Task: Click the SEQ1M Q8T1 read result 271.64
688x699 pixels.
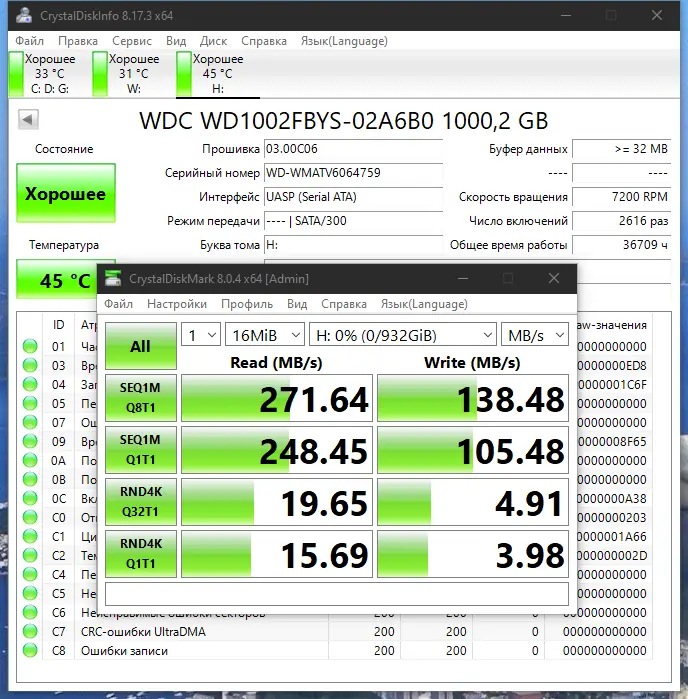Action: (277, 398)
